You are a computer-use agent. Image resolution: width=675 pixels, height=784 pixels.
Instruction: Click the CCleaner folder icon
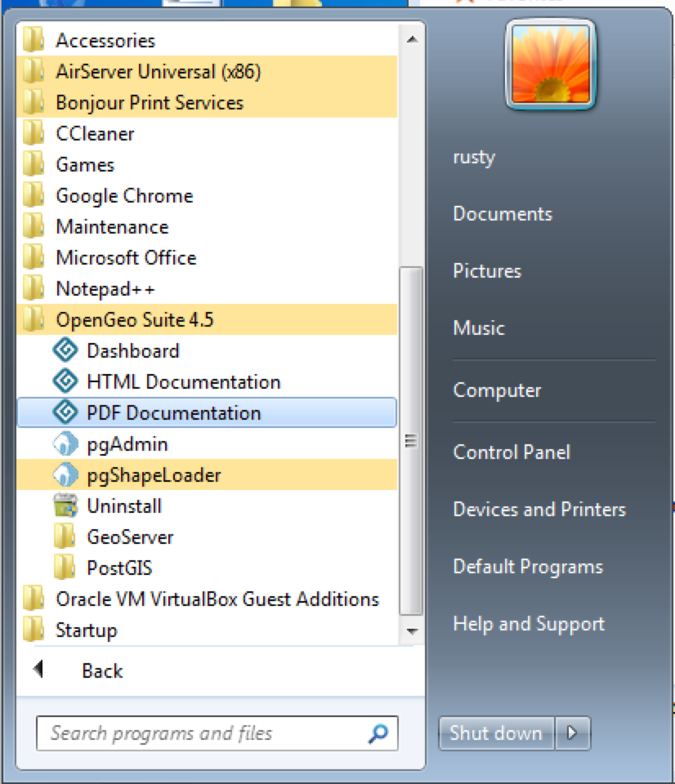tap(34, 133)
